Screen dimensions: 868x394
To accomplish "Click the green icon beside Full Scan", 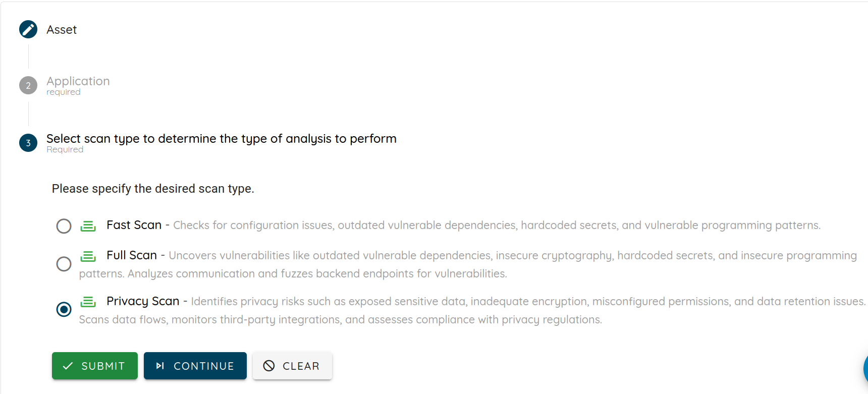I will 88,256.
